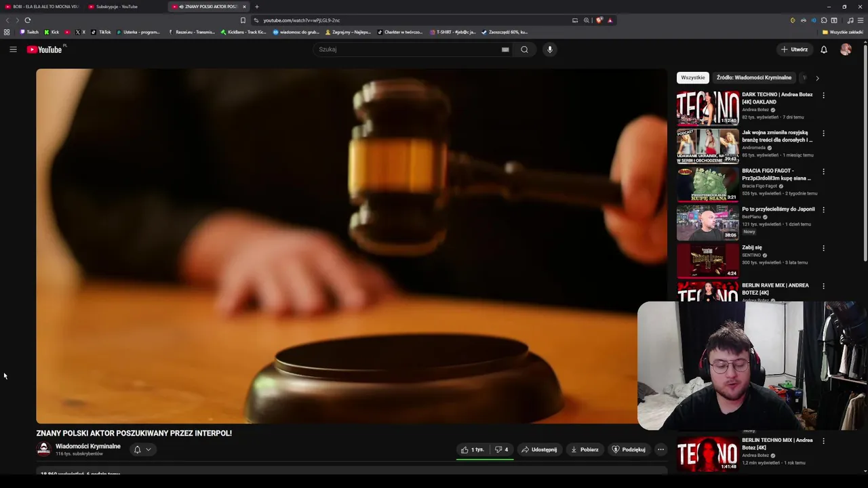Like the video (1 tys.)
Viewport: 868px width, 488px height.
point(473,449)
